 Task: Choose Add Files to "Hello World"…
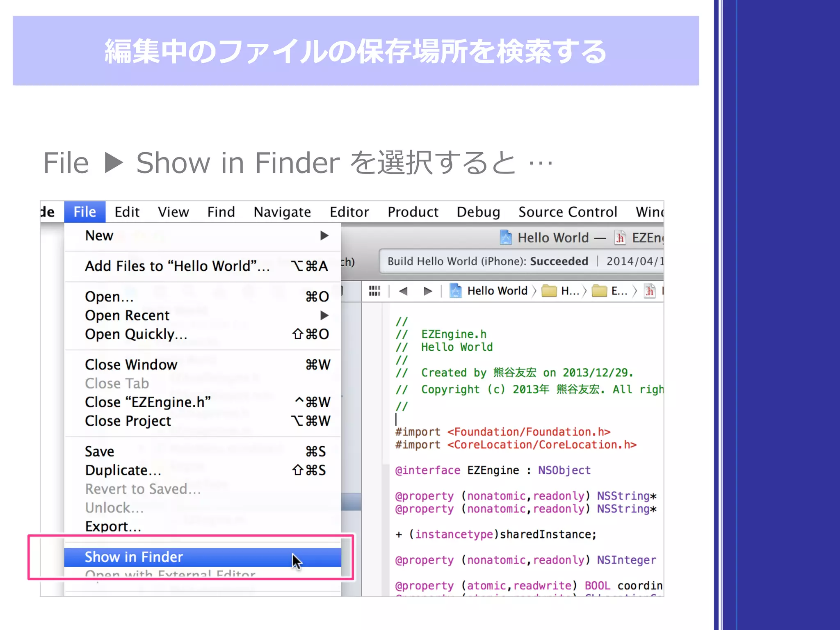pyautogui.click(x=203, y=266)
